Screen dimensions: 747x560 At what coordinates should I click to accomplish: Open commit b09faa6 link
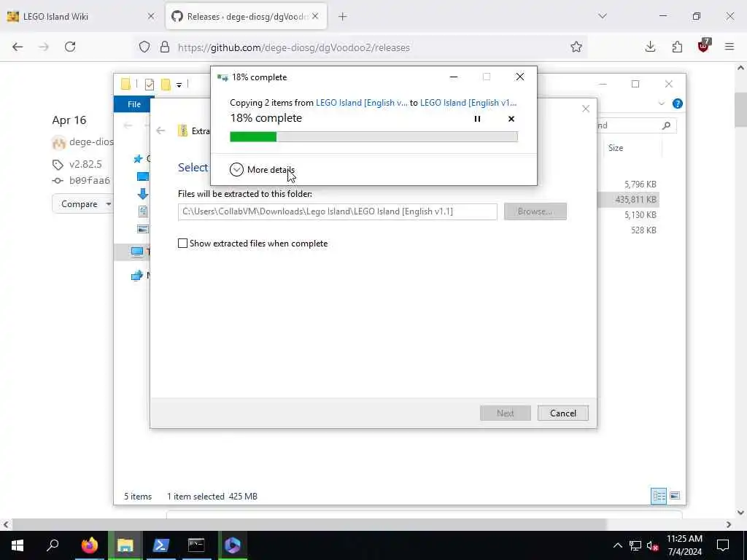click(x=89, y=181)
